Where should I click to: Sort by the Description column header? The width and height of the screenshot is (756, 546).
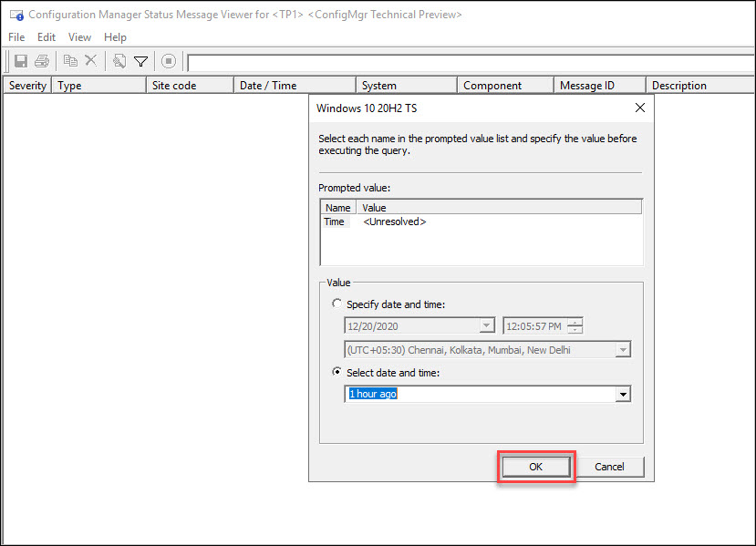point(700,86)
